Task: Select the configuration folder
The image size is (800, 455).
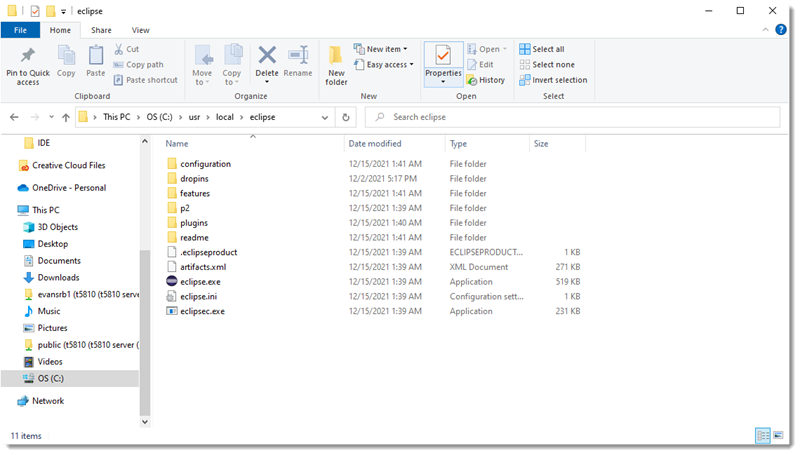Action: pos(205,164)
